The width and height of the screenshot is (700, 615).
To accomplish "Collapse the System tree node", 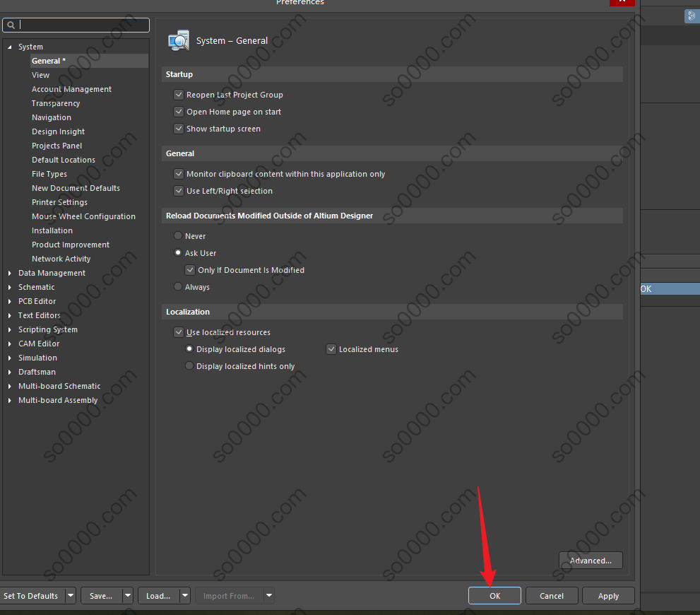I will click(x=9, y=47).
